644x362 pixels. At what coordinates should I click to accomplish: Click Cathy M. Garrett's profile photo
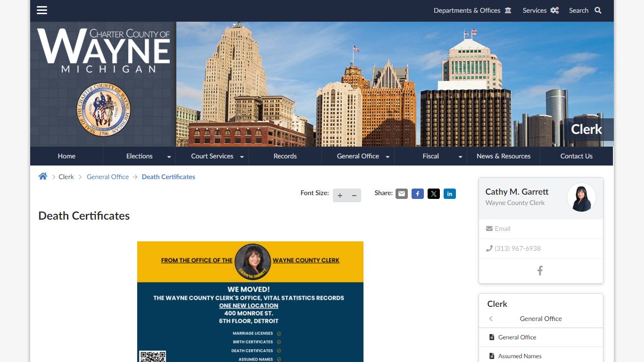click(x=581, y=197)
